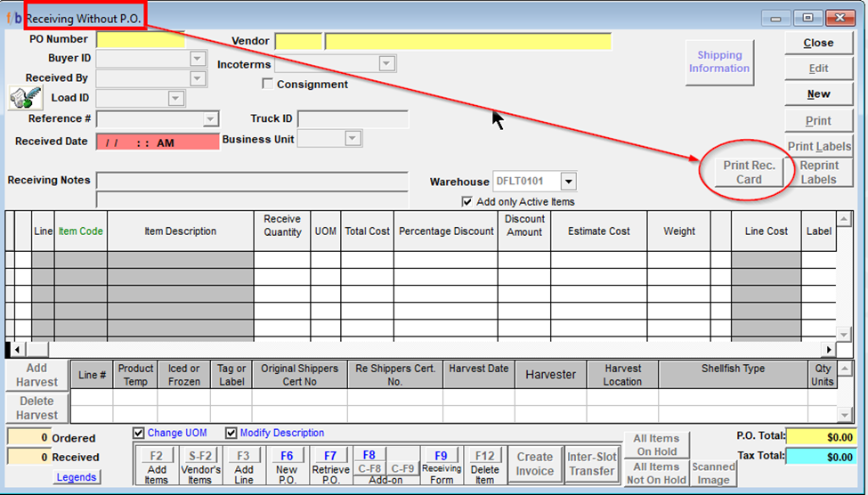The image size is (868, 495).
Task: Click the grid's horizontal scrollbar right arrow
Action: tap(829, 350)
